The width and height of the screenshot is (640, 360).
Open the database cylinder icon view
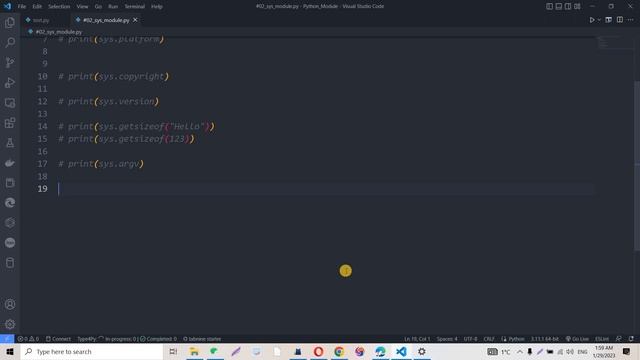pos(10,263)
